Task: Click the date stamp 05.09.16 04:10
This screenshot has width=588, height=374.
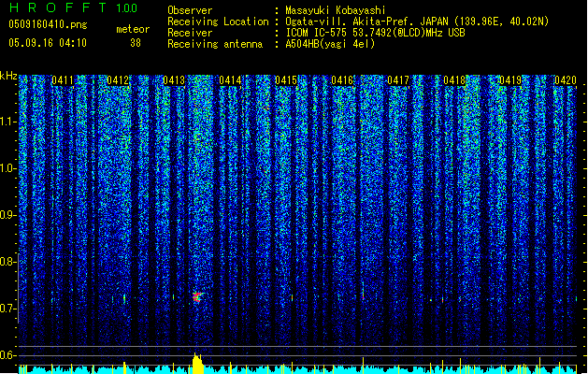Action: (x=48, y=43)
